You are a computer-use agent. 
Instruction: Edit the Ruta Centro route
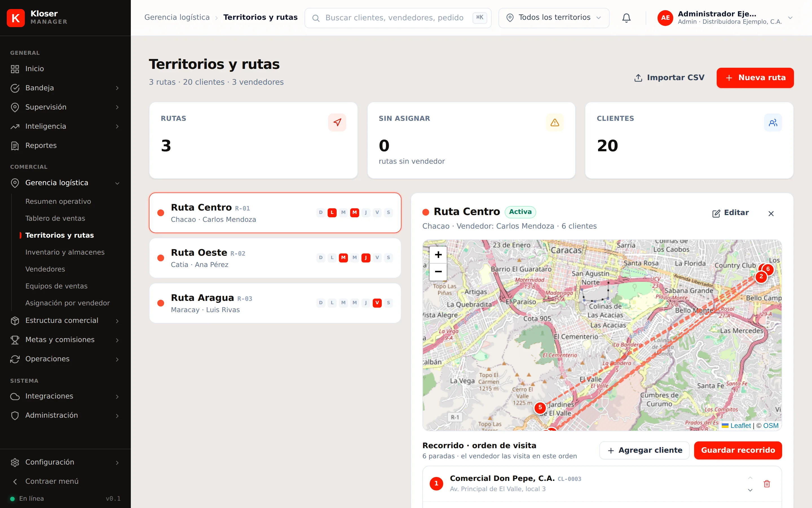click(731, 213)
